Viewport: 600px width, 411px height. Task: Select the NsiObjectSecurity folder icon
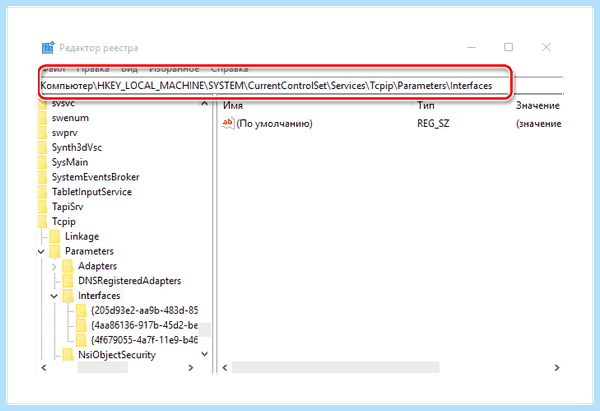68,355
